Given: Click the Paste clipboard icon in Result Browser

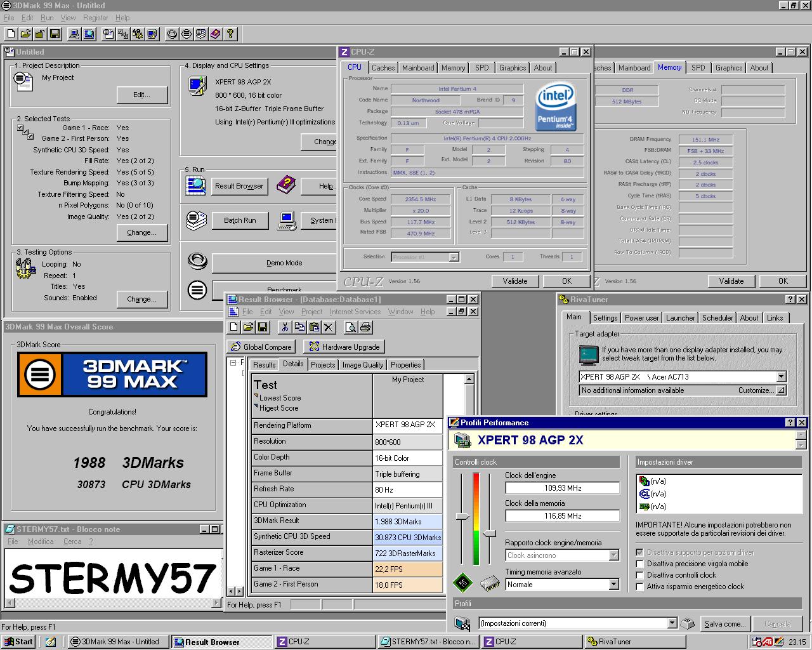Looking at the screenshot, I should [x=314, y=327].
